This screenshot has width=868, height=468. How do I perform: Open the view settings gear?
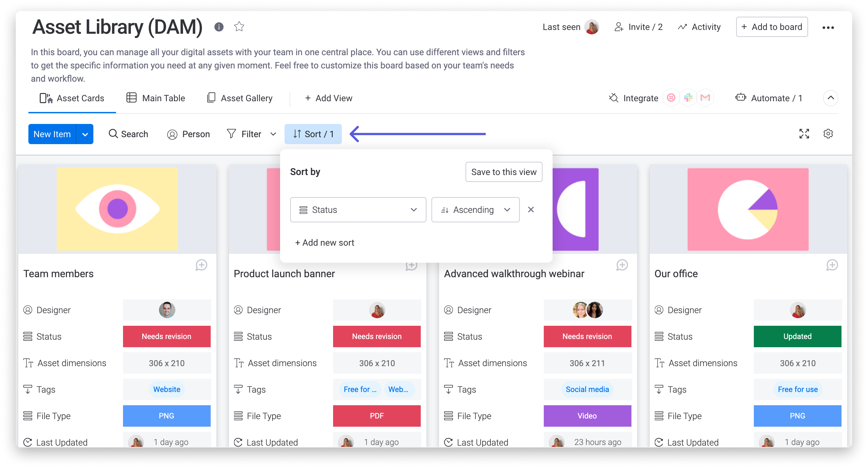tap(828, 134)
